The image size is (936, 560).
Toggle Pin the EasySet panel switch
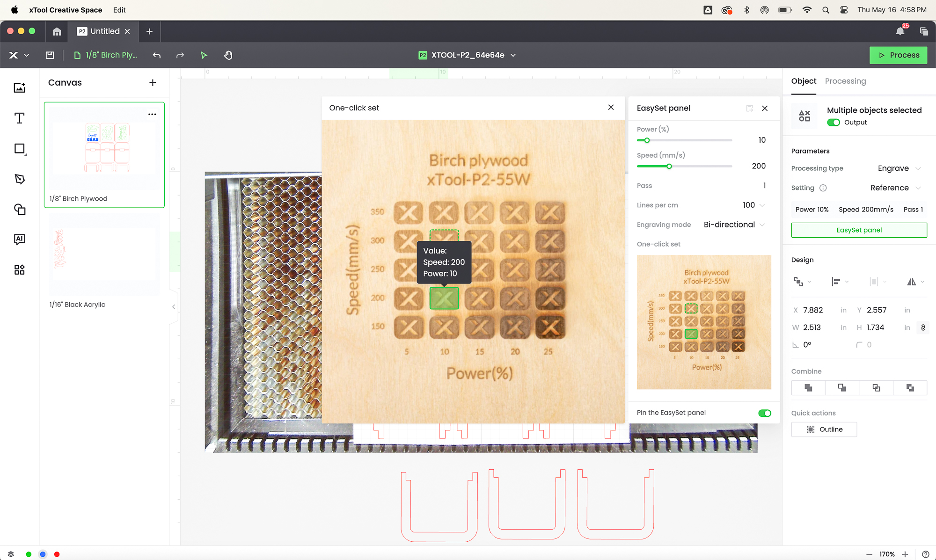765,413
